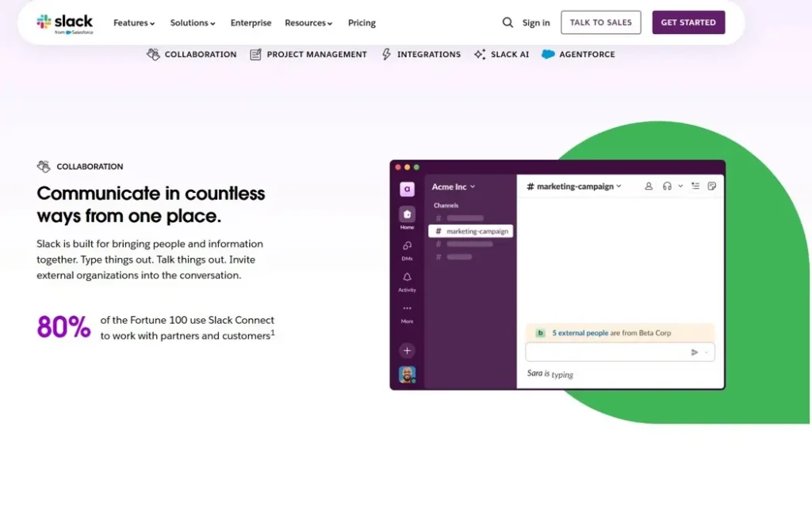Click the Acme workspace 'a' icon

[x=407, y=189]
